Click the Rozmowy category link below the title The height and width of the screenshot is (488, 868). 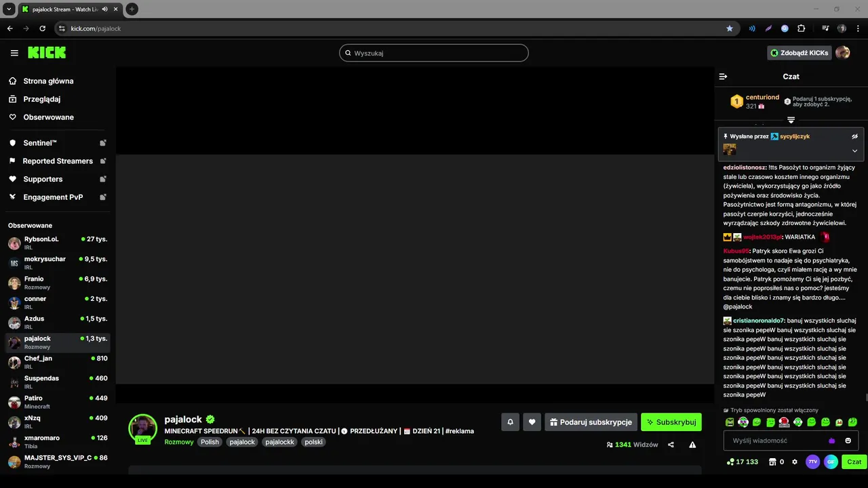point(179,442)
